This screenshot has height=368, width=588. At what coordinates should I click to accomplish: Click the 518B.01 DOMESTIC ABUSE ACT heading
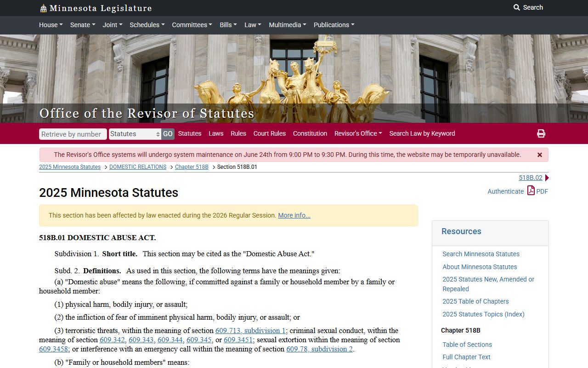[x=97, y=238]
